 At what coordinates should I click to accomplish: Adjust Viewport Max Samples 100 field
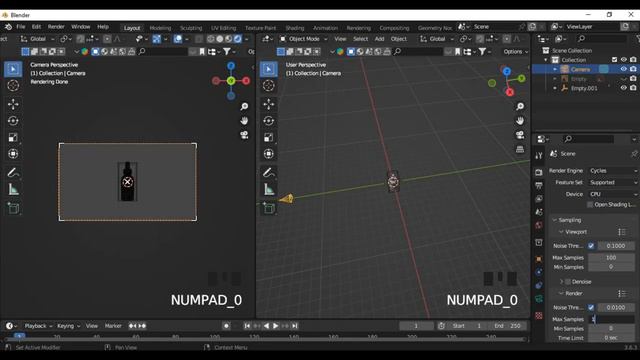point(611,258)
